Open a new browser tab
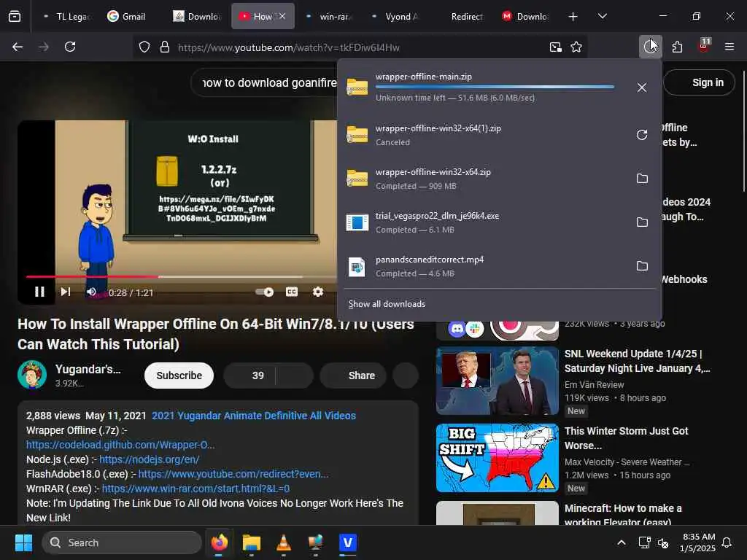The height and width of the screenshot is (560, 747). pyautogui.click(x=573, y=17)
